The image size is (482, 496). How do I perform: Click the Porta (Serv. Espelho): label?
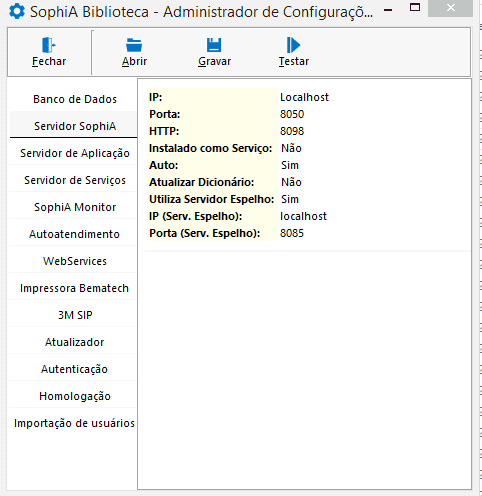(205, 233)
